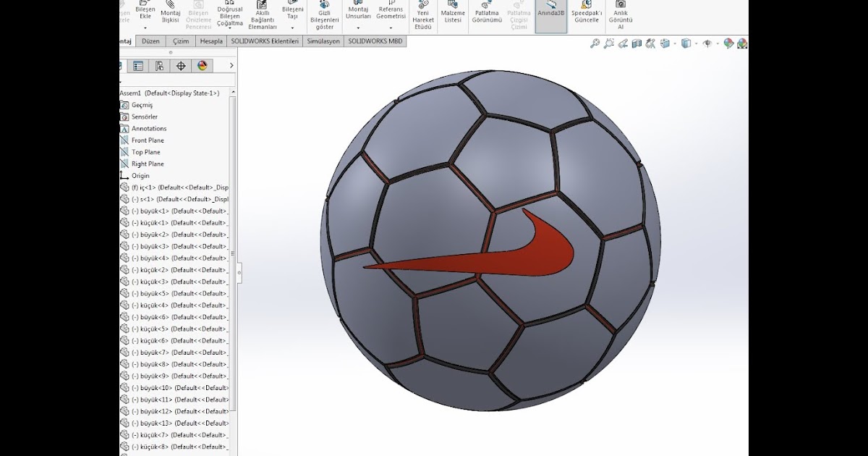Select the (-) büyük<1> component
Viewport: 868px width, 456px height.
point(174,211)
